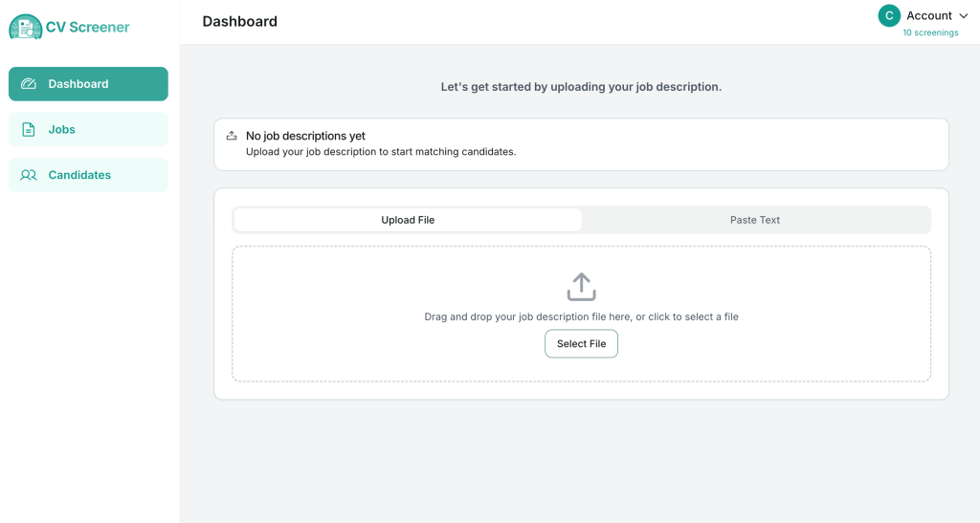Click the Candidates people icon
The width and height of the screenshot is (980, 523).
pyautogui.click(x=29, y=175)
